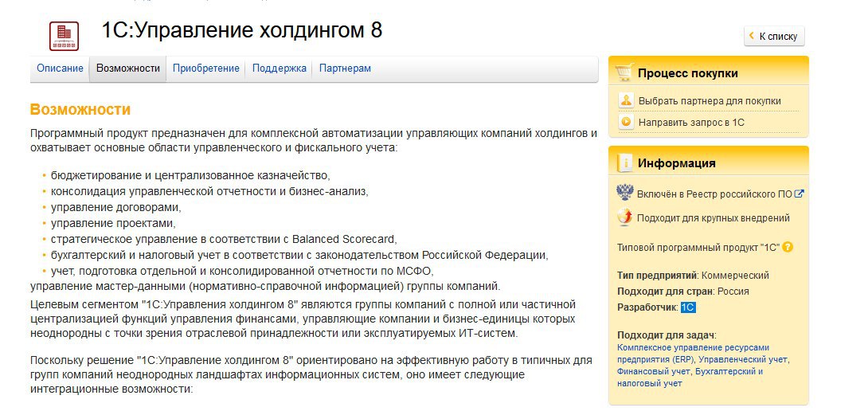Click the Процесс покупки panel header
Image resolution: width=868 pixels, height=411 pixels.
(x=709, y=71)
